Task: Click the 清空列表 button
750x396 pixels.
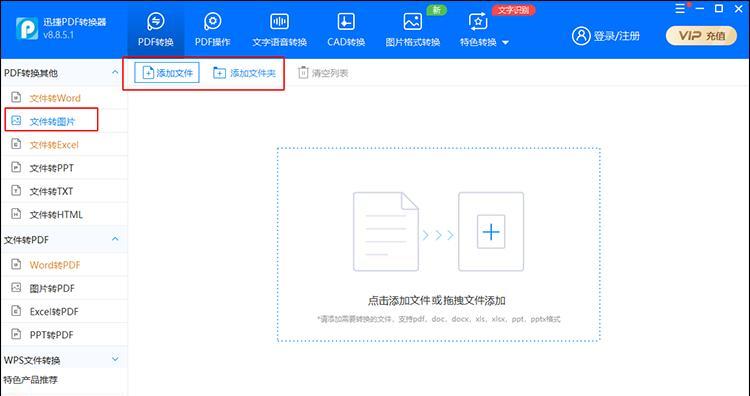Action: coord(323,73)
